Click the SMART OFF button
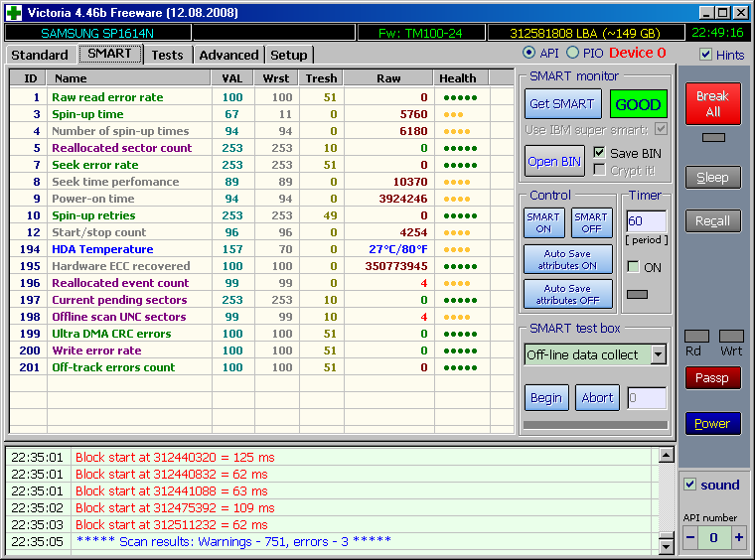755x560 pixels. tap(591, 222)
